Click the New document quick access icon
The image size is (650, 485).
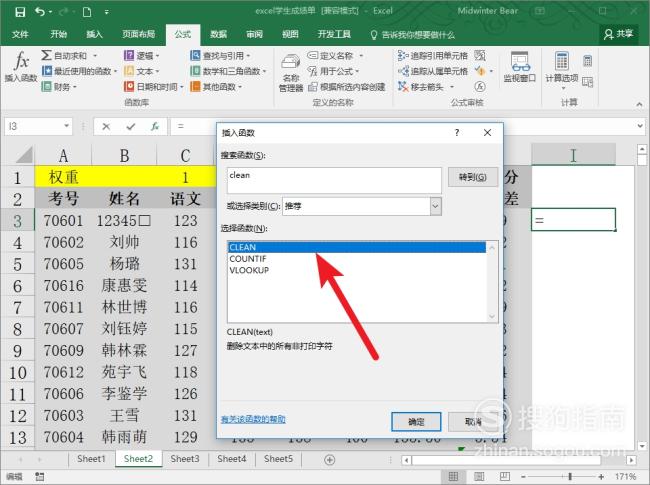click(87, 12)
